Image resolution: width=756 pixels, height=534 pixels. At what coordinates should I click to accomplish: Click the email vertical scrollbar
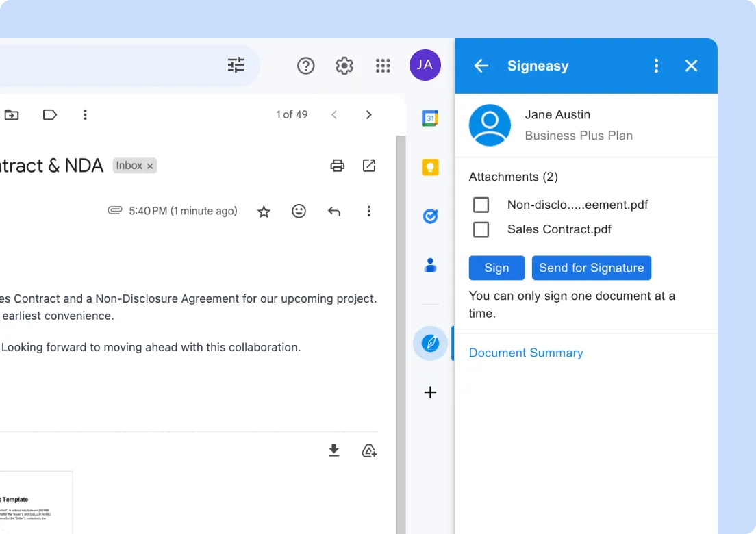(401, 335)
